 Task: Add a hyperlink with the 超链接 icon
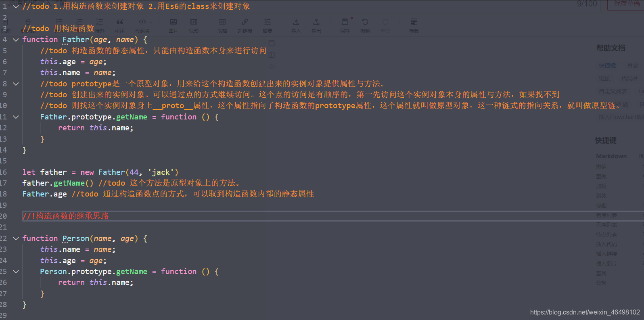(245, 22)
